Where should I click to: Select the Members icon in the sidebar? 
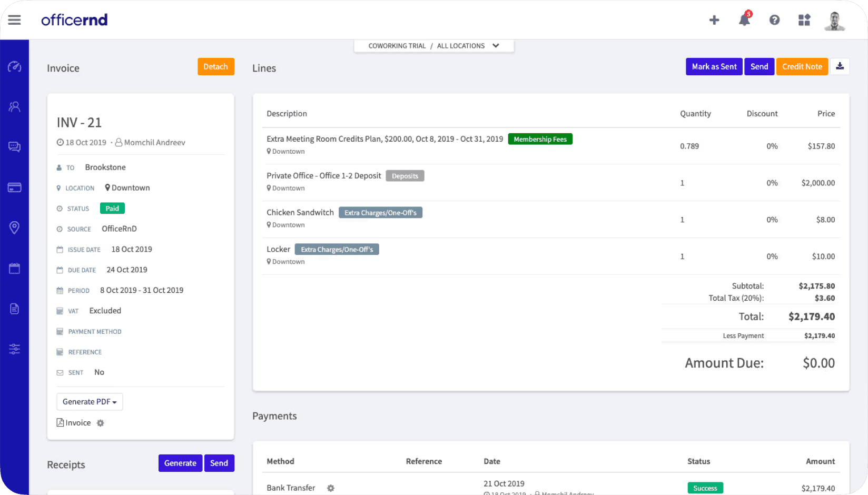14,106
